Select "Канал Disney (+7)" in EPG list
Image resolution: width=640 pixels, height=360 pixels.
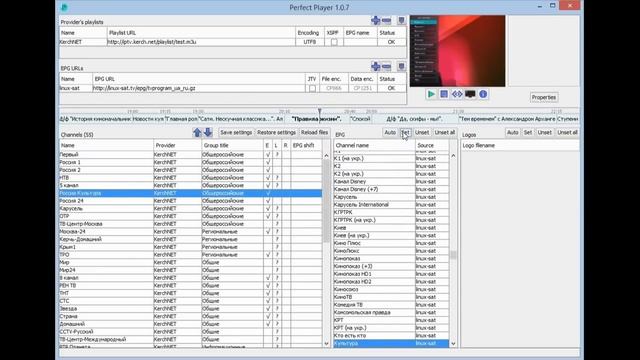click(391, 189)
